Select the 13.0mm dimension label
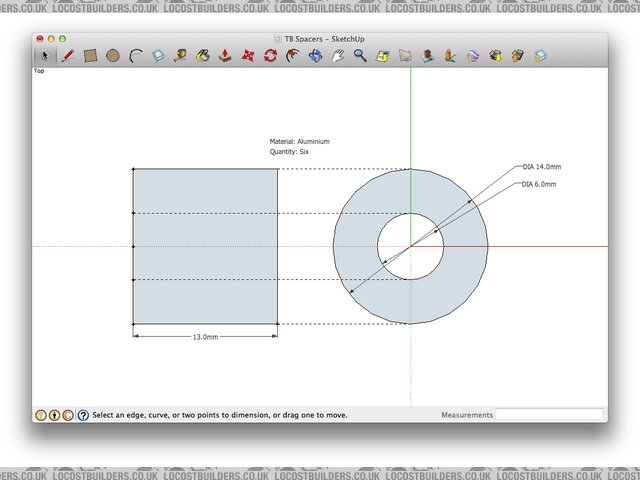The width and height of the screenshot is (640, 480). tap(206, 338)
